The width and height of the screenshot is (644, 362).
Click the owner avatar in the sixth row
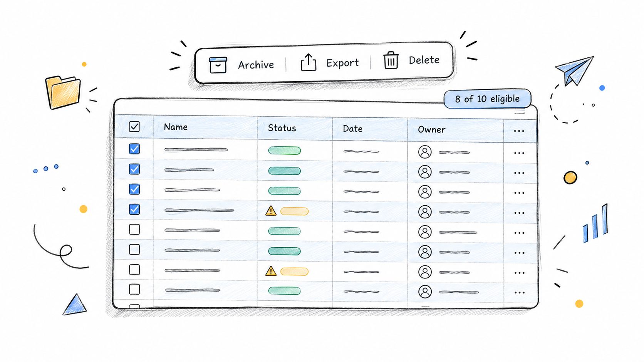pyautogui.click(x=425, y=252)
